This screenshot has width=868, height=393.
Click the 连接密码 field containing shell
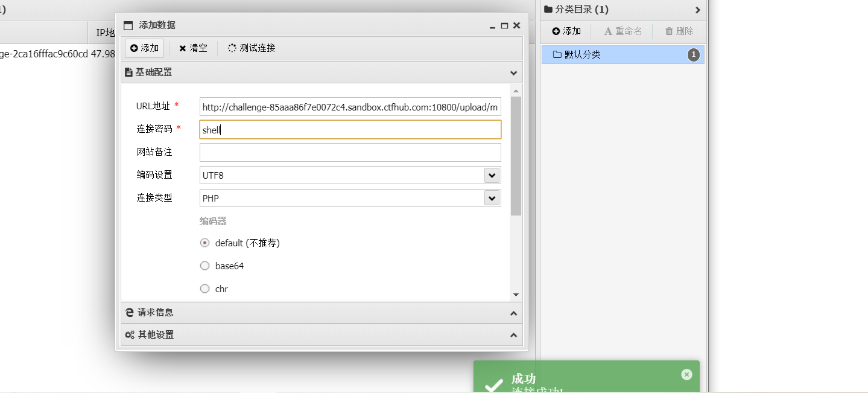(x=350, y=130)
